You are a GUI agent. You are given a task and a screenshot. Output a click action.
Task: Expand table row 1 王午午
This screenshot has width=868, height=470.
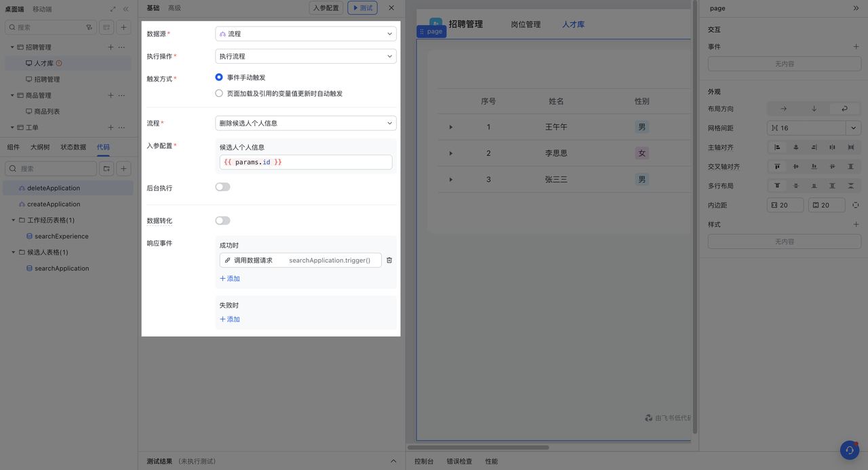click(x=451, y=128)
